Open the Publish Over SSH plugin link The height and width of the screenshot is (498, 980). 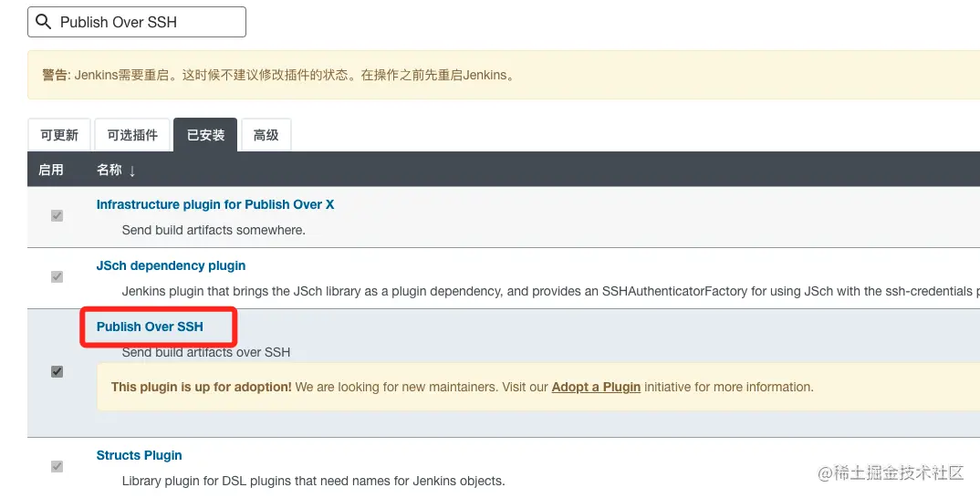150,327
